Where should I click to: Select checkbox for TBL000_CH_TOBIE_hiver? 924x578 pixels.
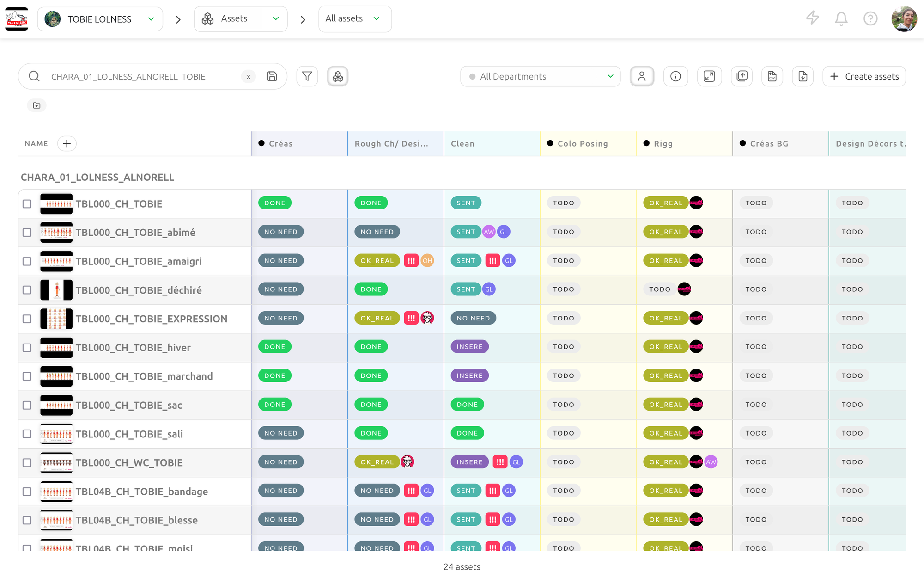[27, 348]
